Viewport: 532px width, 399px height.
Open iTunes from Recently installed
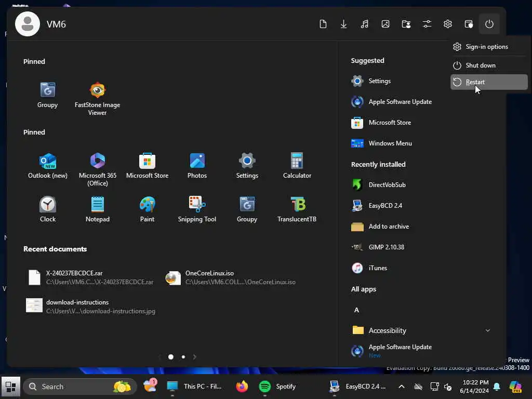[369, 268]
